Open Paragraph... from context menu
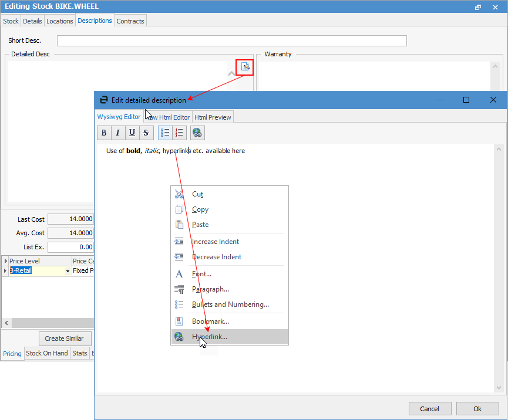 point(230,289)
